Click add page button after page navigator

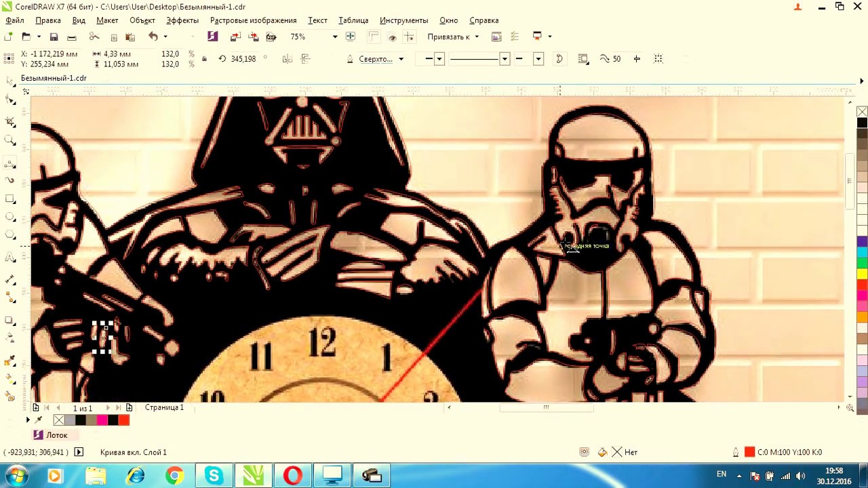point(130,408)
